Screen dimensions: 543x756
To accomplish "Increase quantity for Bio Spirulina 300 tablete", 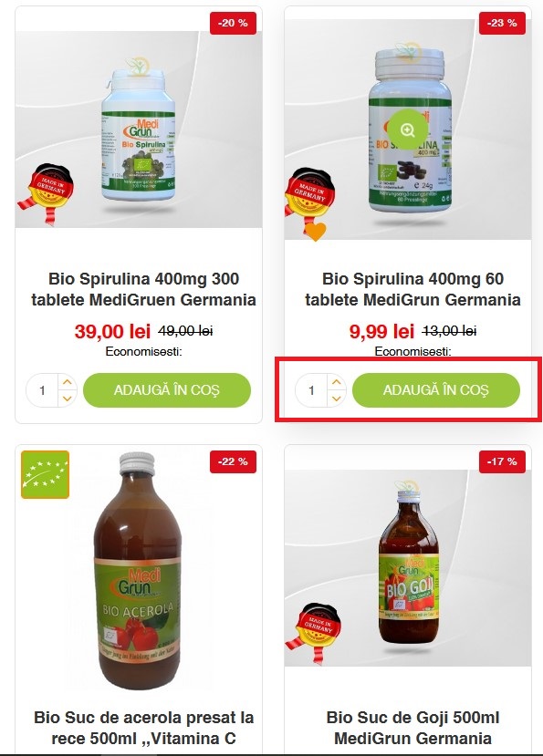I will click(68, 382).
